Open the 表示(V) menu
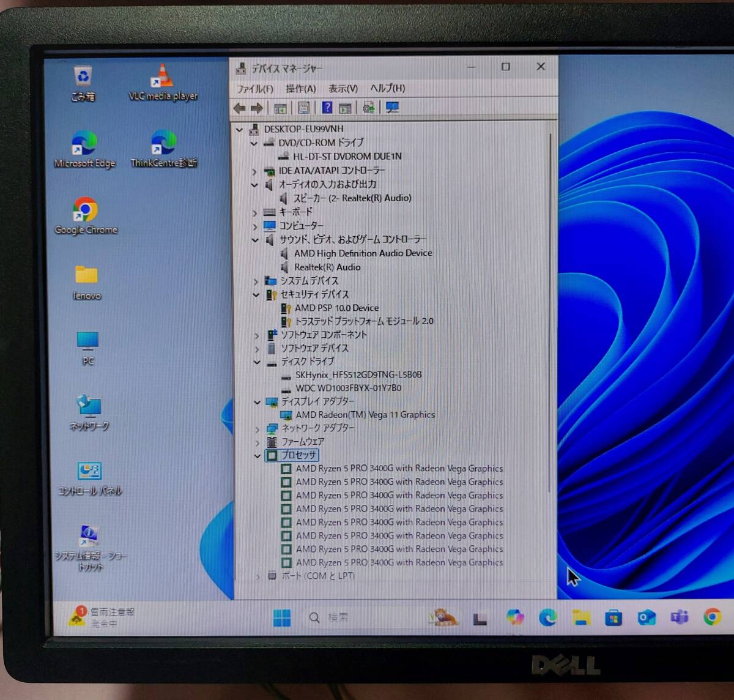The image size is (734, 700). tap(343, 89)
